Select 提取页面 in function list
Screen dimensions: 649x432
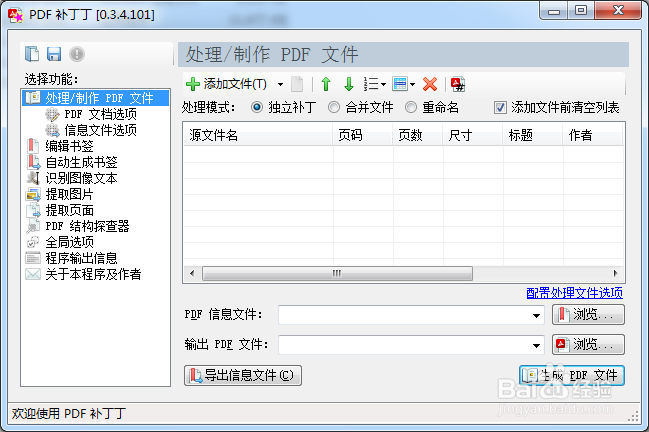69,210
